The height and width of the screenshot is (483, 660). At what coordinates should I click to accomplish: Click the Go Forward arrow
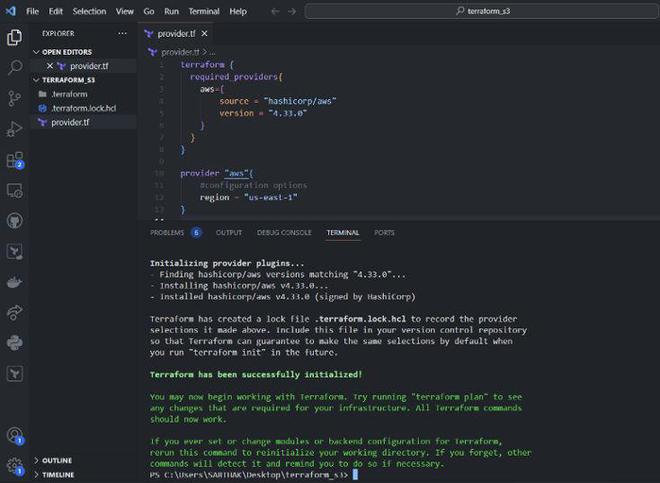click(x=292, y=11)
